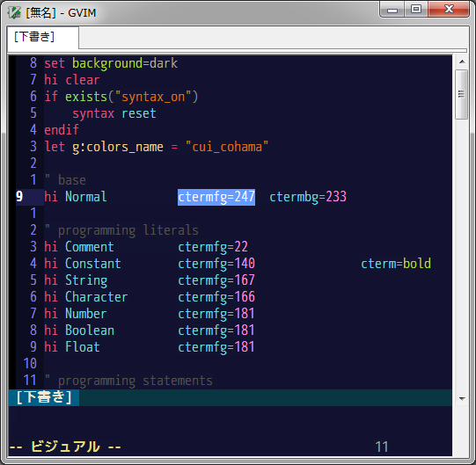Image resolution: width=476 pixels, height=465 pixels.
Task: Click the vertical scrollbar thumb
Action: (462, 94)
